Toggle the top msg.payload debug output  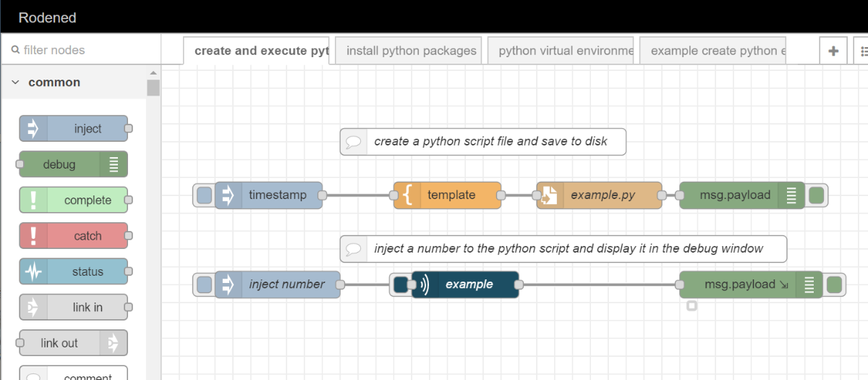coord(816,195)
